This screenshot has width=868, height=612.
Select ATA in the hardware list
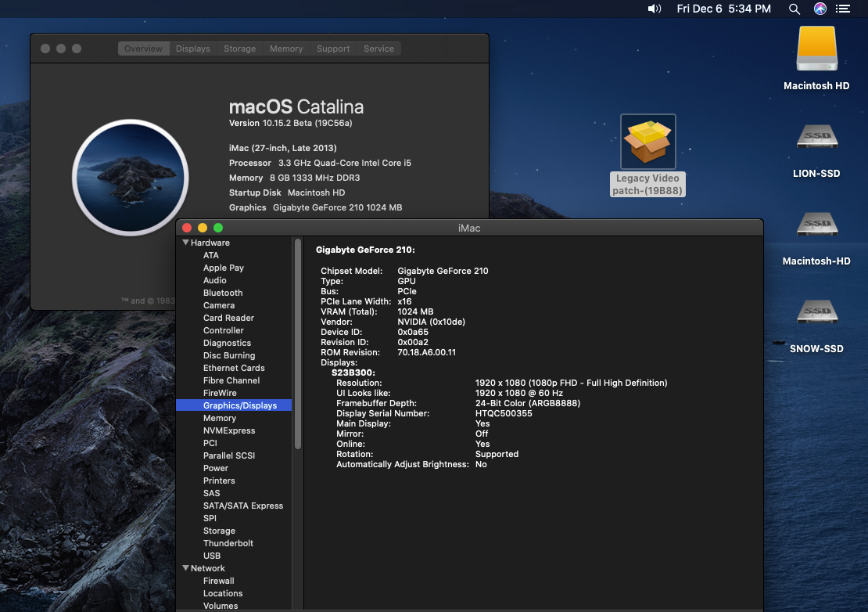211,255
